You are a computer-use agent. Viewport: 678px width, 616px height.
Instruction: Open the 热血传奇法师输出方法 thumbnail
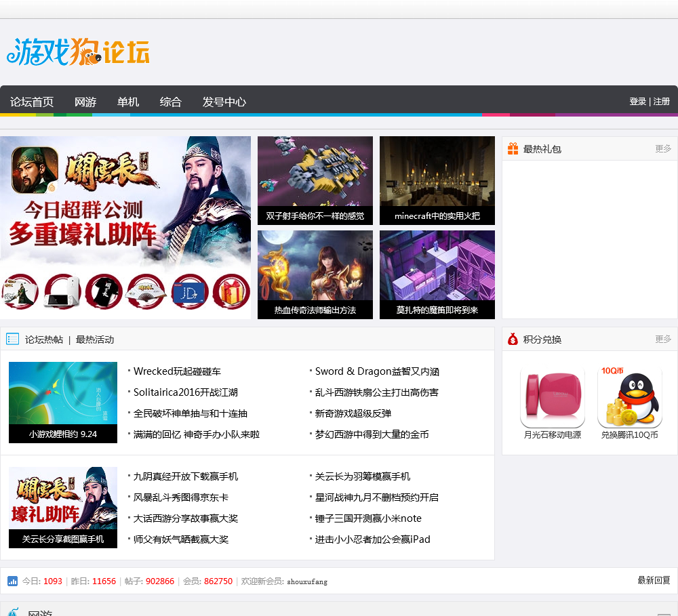tap(315, 275)
